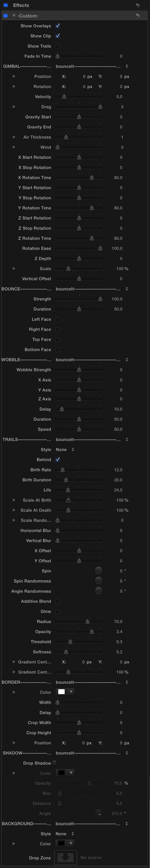Viewport: 150px width, 868px height.
Task: Reset the Custom effect parameters
Action: (x=137, y=15)
